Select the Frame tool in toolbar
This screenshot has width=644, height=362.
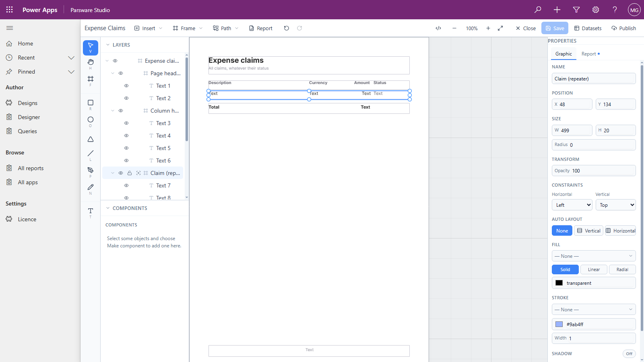(91, 81)
